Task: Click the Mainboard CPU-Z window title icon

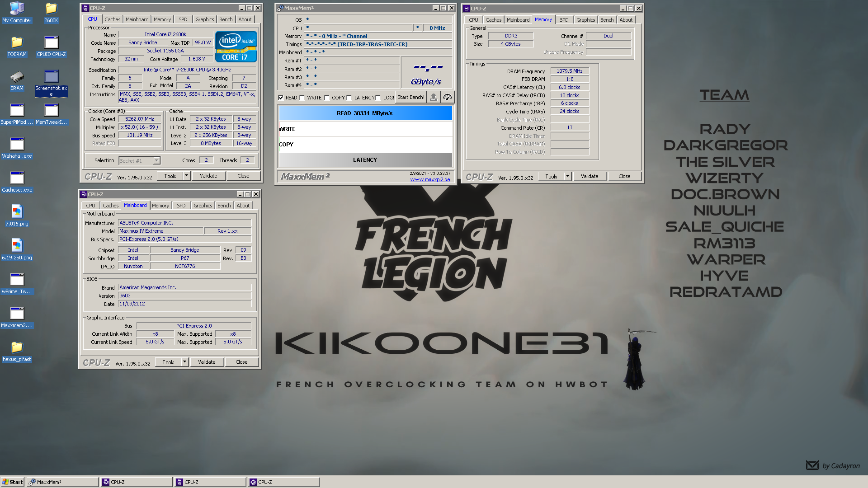Action: point(84,194)
